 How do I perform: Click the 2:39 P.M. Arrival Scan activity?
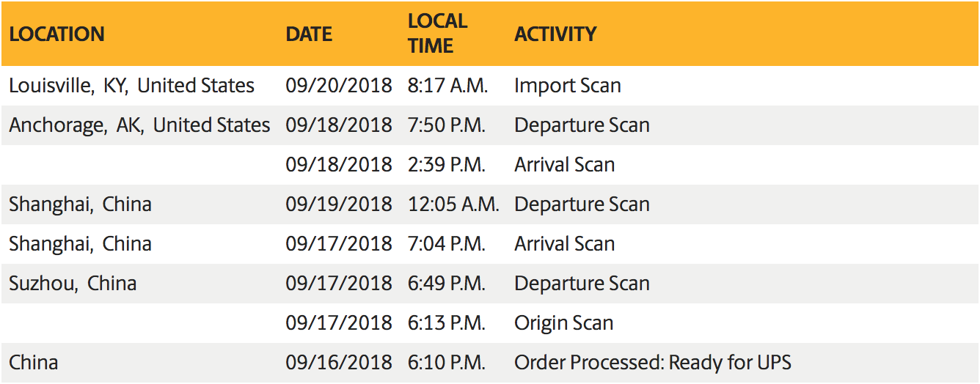(564, 165)
